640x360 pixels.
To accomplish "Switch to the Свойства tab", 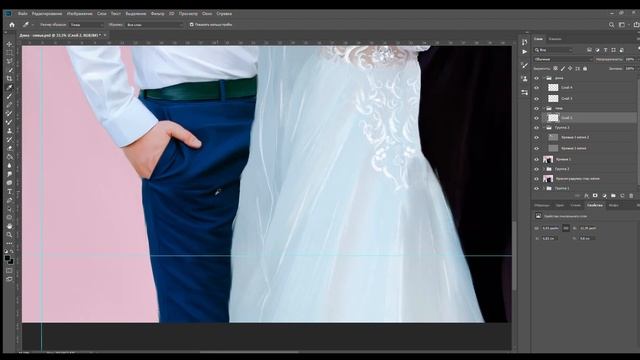I will (x=594, y=205).
